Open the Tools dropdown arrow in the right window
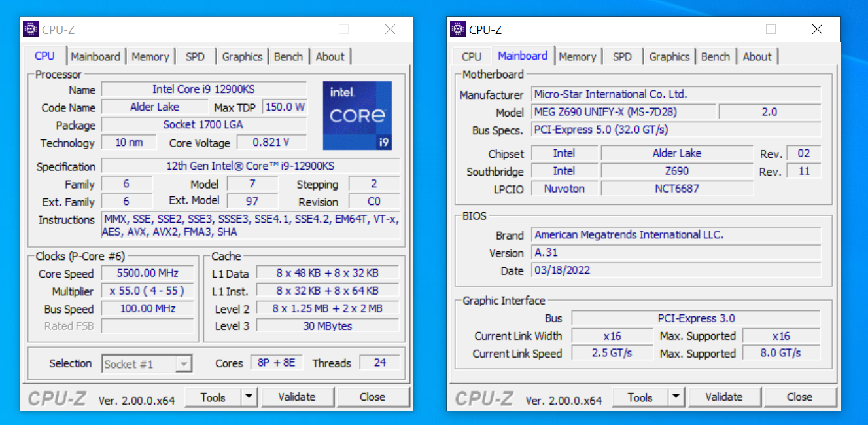This screenshot has height=425, width=868. pyautogui.click(x=676, y=397)
